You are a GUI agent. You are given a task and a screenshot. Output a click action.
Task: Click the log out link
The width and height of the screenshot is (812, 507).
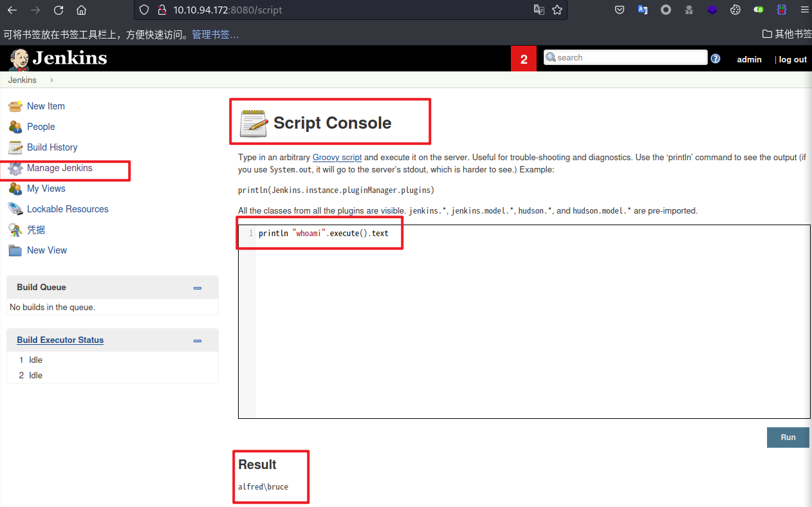pos(793,59)
